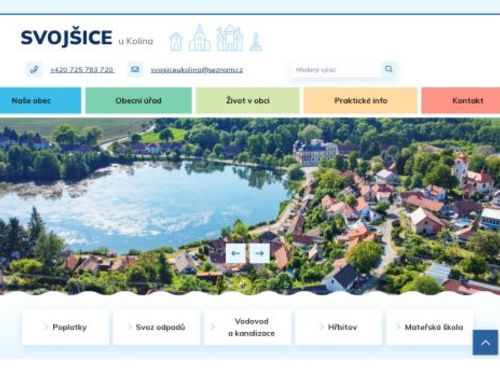Focus the Hledaný výraz search field
Image resolution: width=500 pixels, height=375 pixels.
coord(335,69)
